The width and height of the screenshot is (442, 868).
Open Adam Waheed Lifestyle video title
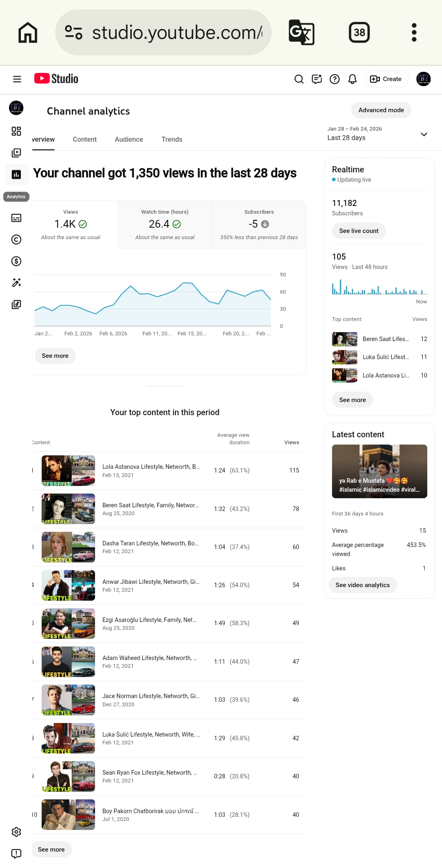(150, 658)
